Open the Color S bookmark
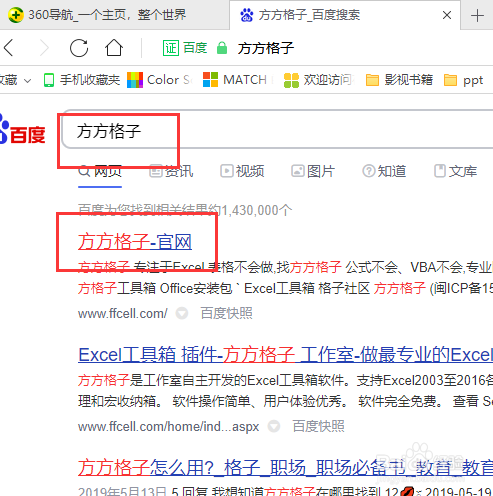 (x=159, y=80)
